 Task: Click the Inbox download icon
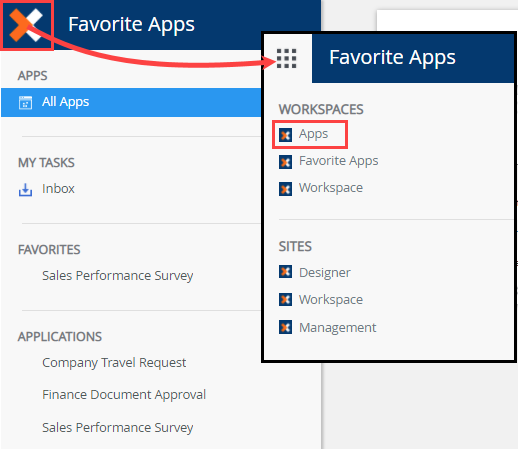25,189
